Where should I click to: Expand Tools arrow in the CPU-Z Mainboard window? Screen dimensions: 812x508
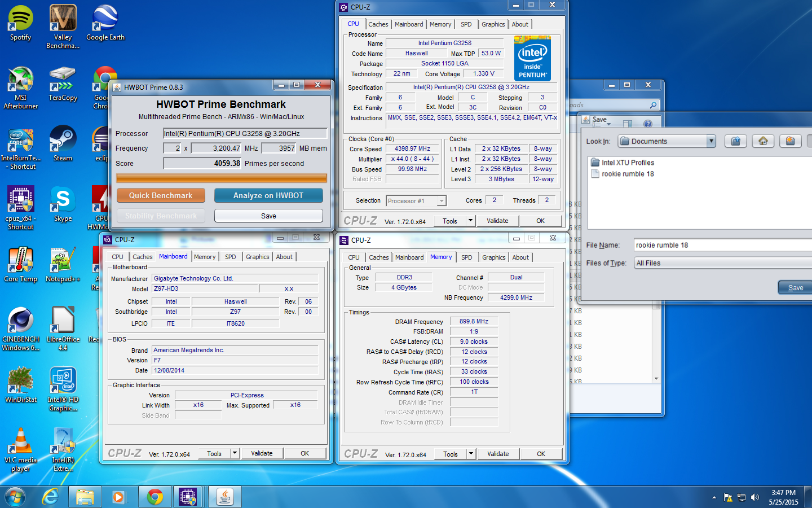[x=235, y=453]
